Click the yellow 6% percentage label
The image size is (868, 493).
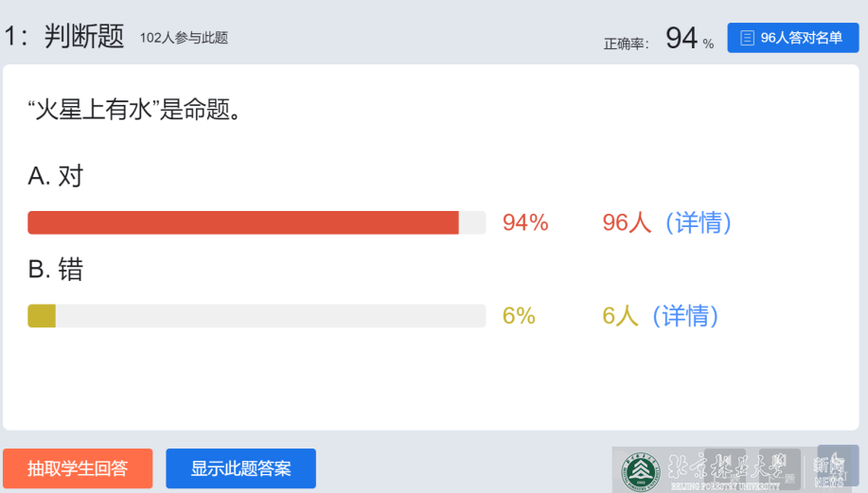[519, 316]
